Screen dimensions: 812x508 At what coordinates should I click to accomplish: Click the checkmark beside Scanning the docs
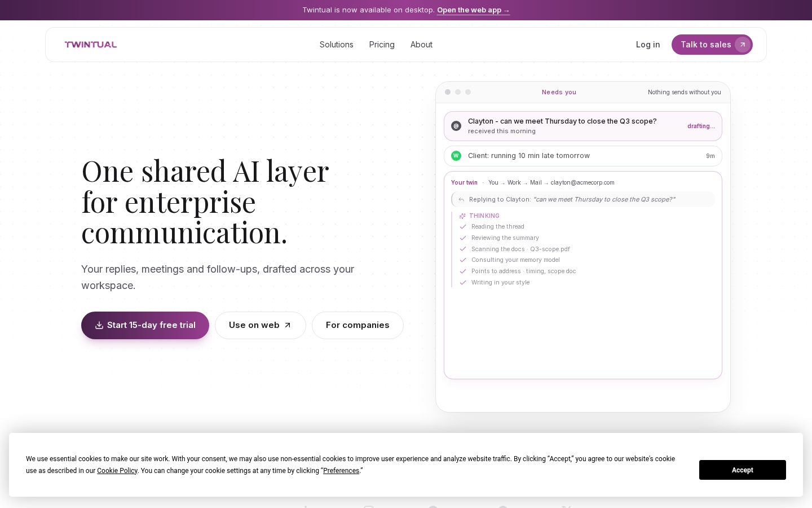[463, 249]
